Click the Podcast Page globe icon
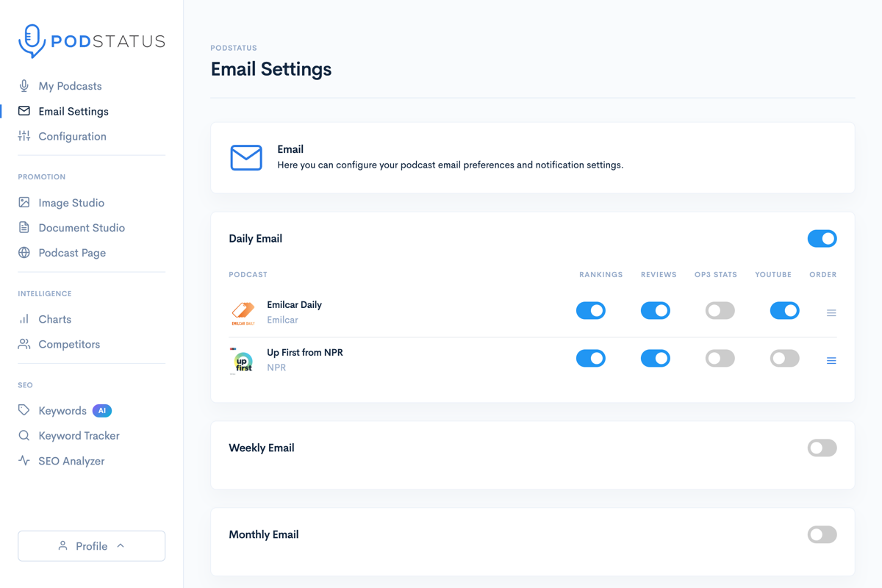The height and width of the screenshot is (588, 882). click(24, 252)
